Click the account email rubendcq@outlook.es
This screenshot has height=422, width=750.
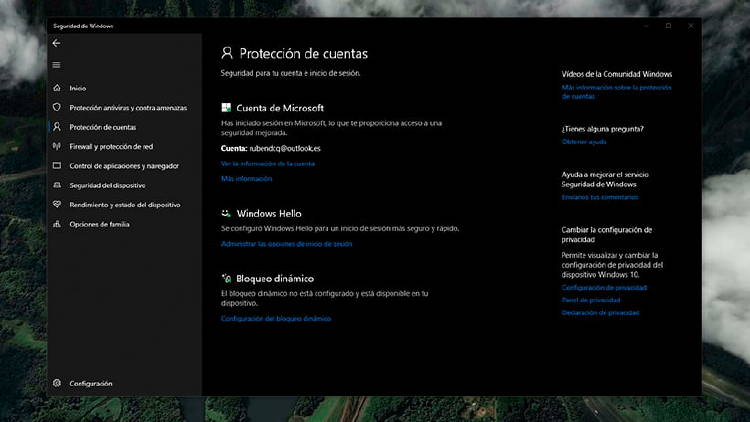point(285,148)
